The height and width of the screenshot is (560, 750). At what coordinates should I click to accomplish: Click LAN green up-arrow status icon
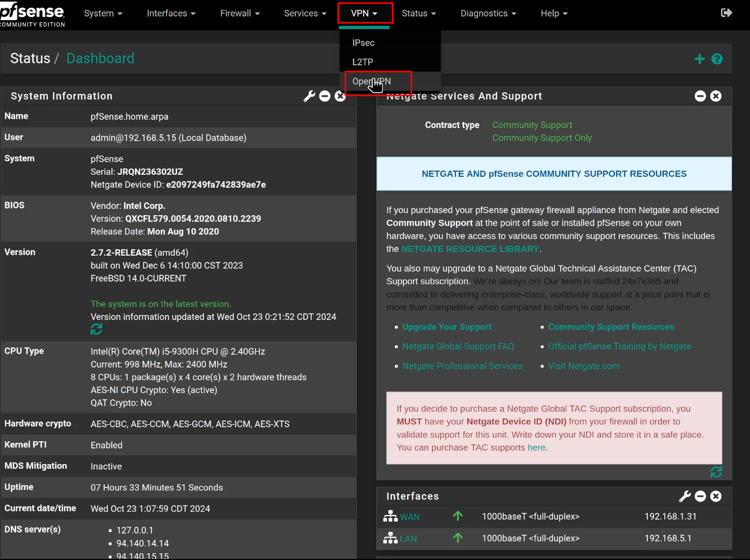pos(458,538)
